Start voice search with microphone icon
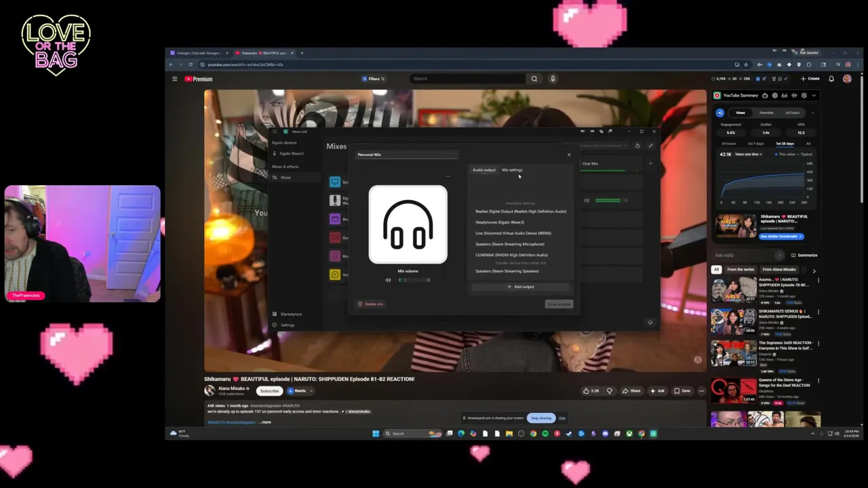Viewport: 868px width, 488px height. [553, 79]
